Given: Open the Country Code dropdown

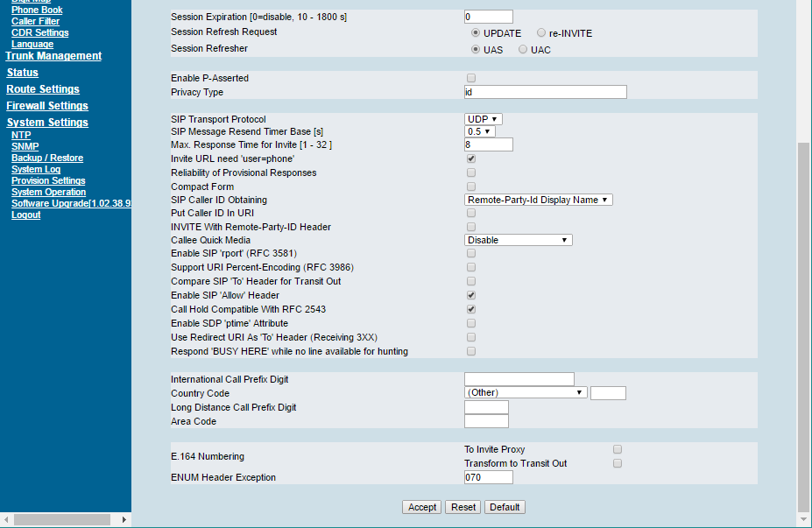Looking at the screenshot, I should [x=526, y=392].
